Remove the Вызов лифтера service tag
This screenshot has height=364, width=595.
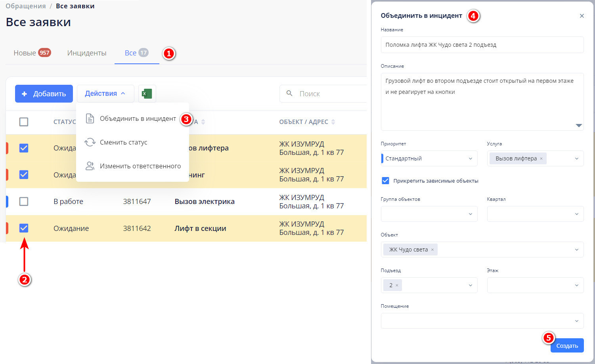tap(541, 158)
